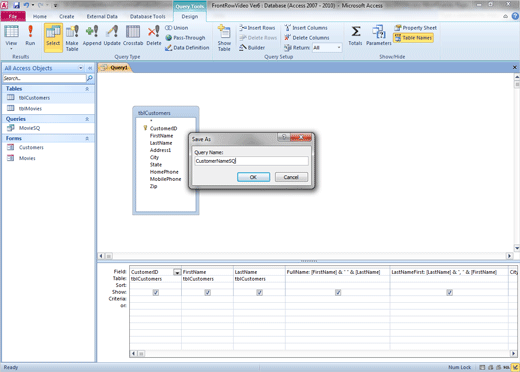Select the Pass-Through query option
The image size is (520, 372).
185,38
